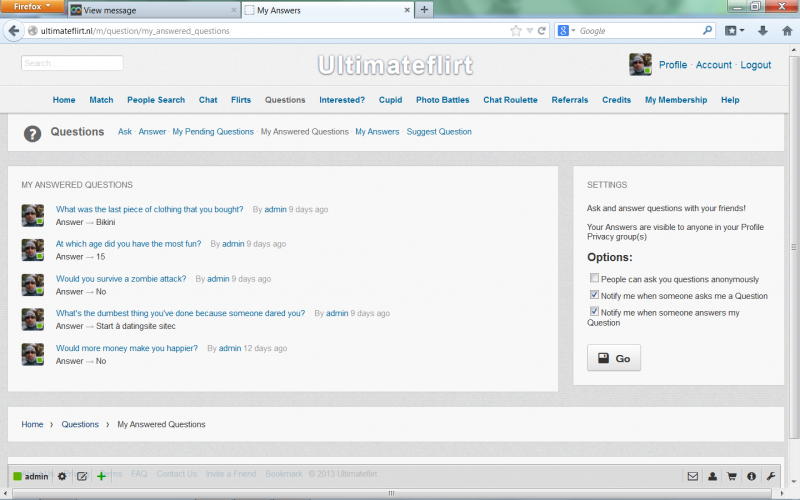Open 'At which age did you have the most fun?'
The width and height of the screenshot is (800, 500).
[x=129, y=244]
